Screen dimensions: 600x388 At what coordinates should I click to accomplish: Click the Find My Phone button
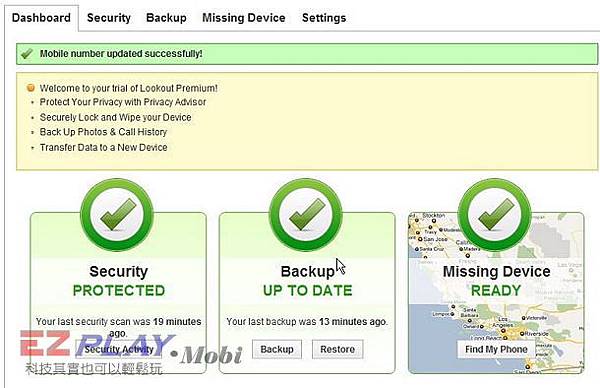496,349
